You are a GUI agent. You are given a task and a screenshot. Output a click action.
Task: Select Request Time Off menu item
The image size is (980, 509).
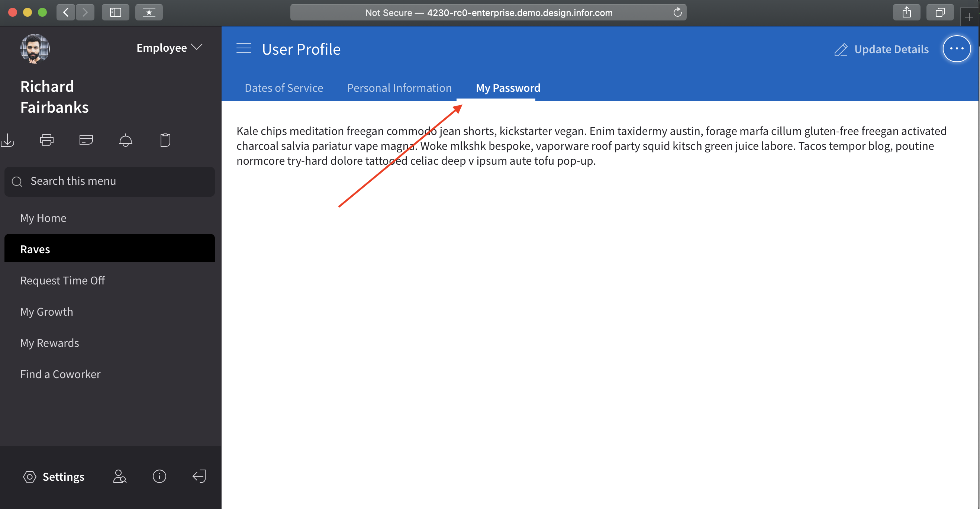(x=62, y=280)
